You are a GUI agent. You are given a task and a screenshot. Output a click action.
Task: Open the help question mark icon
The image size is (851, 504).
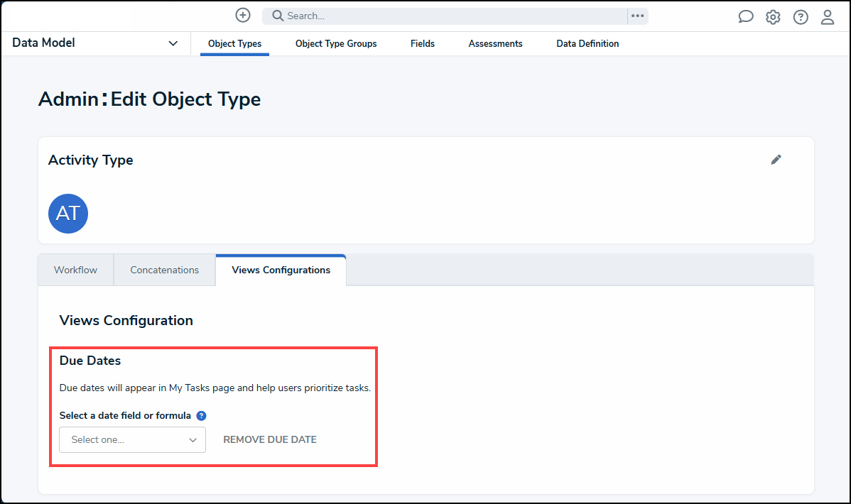(x=800, y=16)
